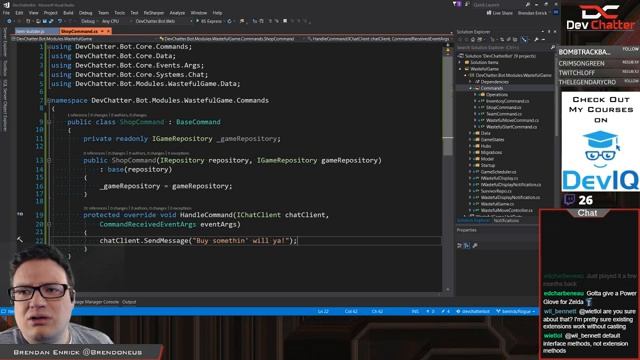Switch to the Package Manager Console tab
640x360 pixels.
[x=96, y=302]
